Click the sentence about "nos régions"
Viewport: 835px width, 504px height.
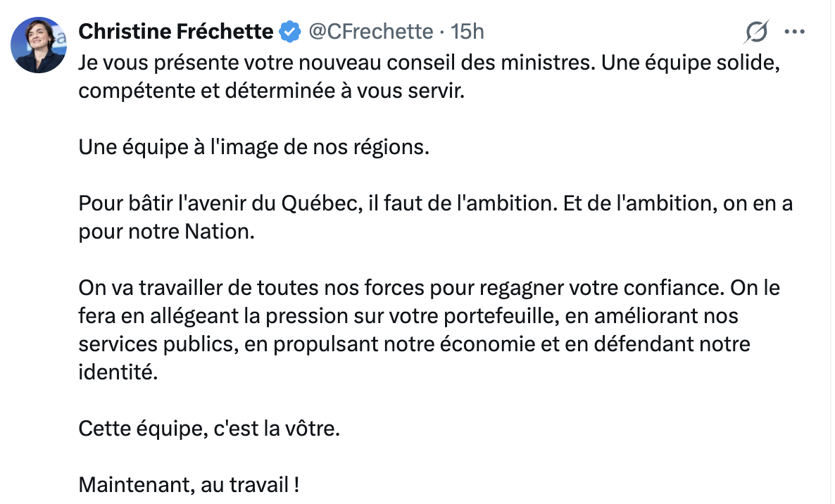pos(253,149)
